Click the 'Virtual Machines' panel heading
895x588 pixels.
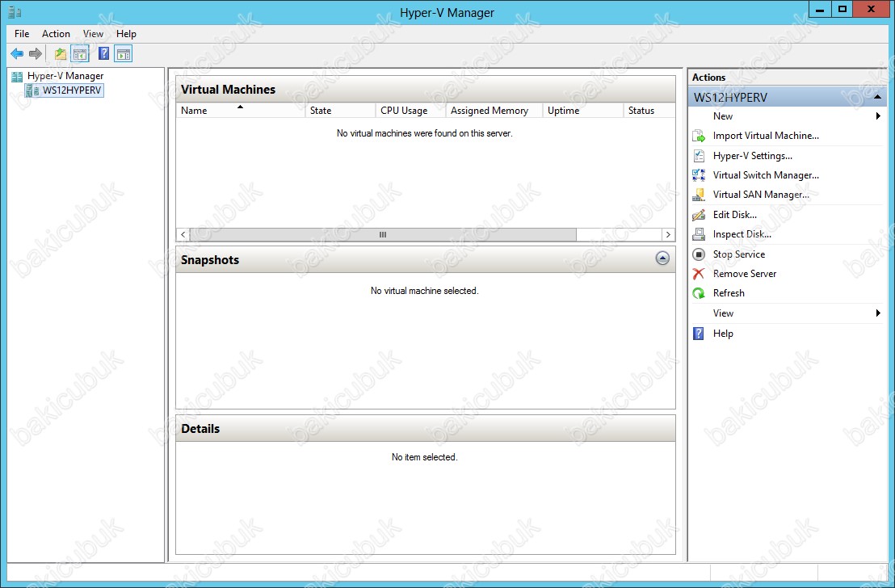point(229,90)
